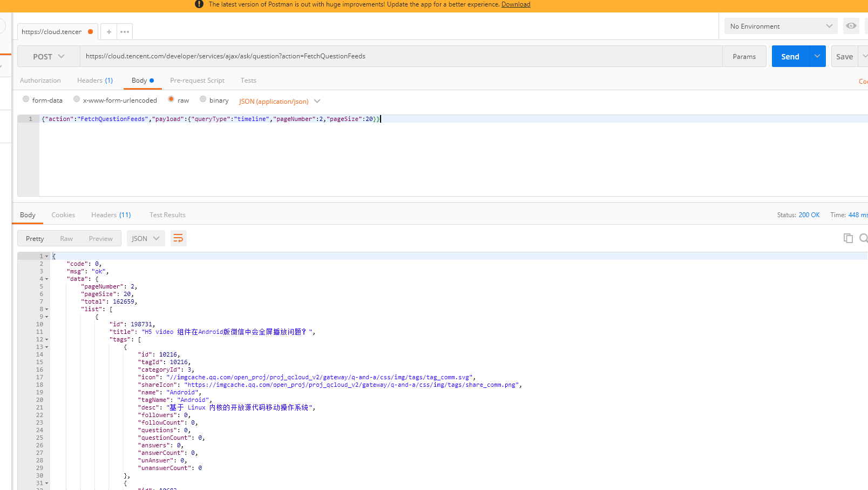Switch to the Pre-request Script tab

pyautogui.click(x=197, y=80)
